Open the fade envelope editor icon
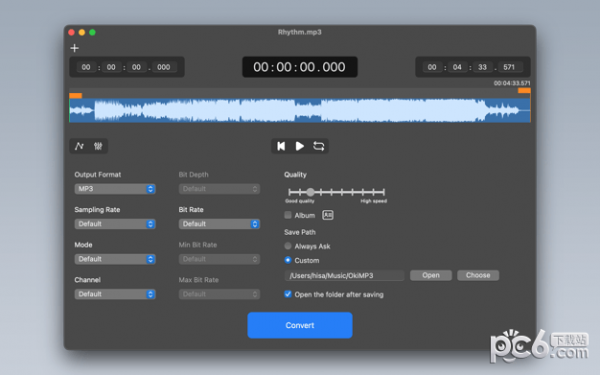The image size is (600, 375). pos(79,146)
